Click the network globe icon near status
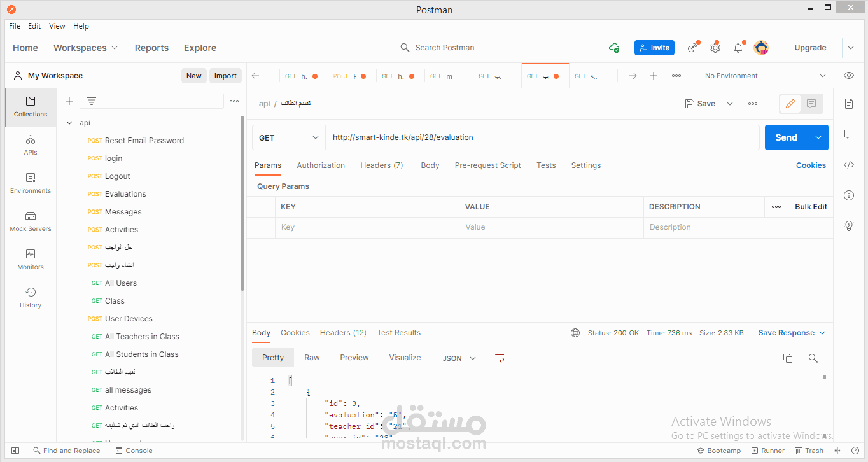The image size is (868, 462). point(575,333)
